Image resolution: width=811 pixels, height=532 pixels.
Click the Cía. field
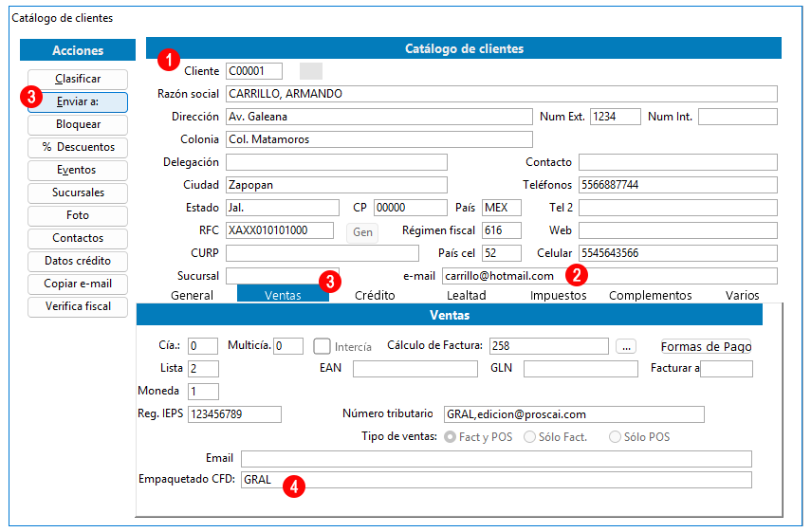tap(203, 346)
